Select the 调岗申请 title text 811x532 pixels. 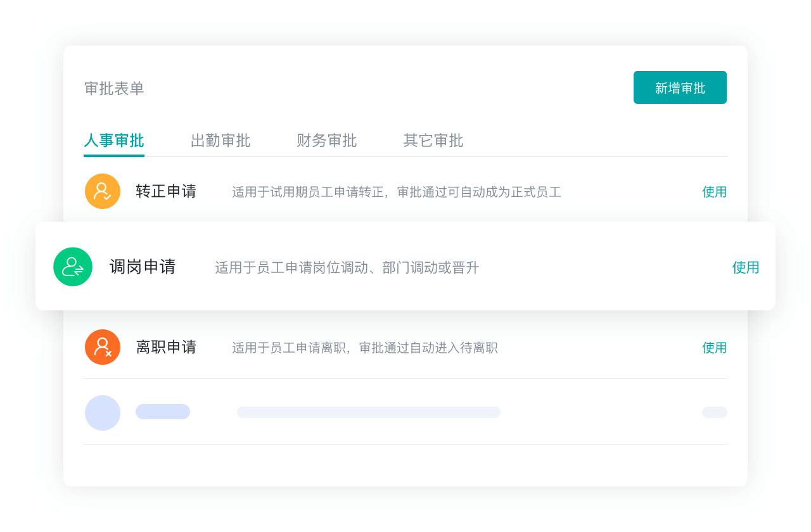143,267
